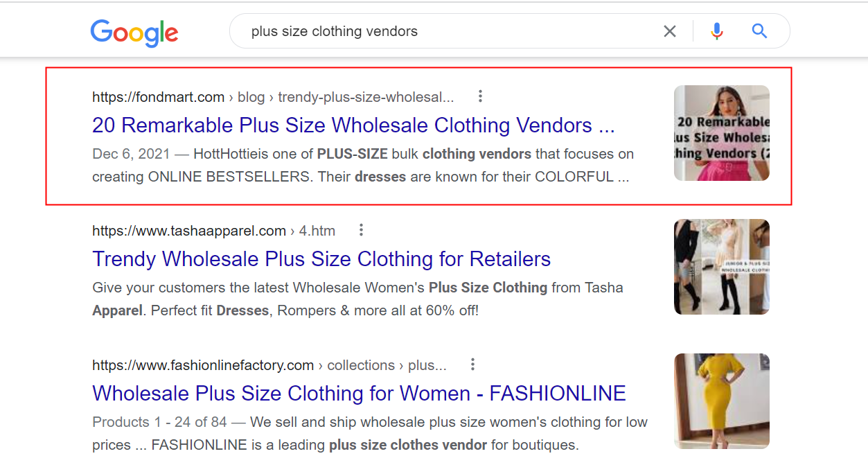Open the yellow dress thumbnail image
The width and height of the screenshot is (868, 474).
coord(721,401)
